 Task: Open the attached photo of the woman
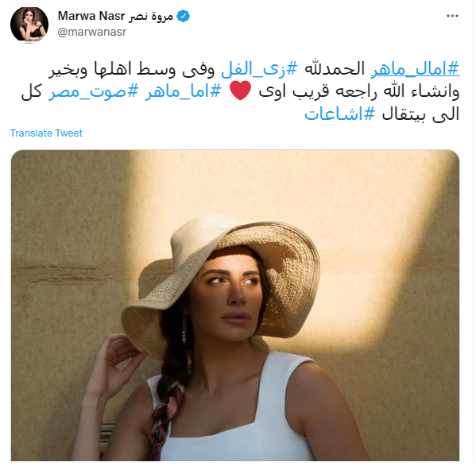[236, 306]
